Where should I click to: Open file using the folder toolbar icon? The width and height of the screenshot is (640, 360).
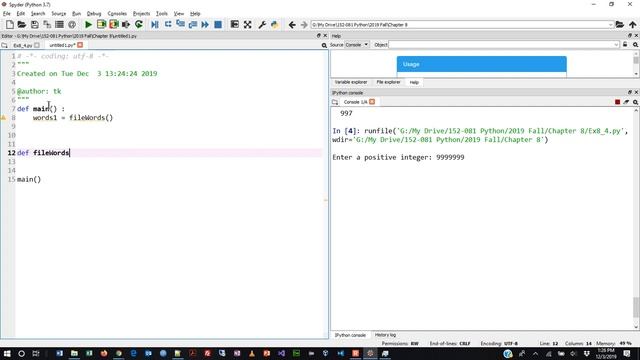(22, 24)
